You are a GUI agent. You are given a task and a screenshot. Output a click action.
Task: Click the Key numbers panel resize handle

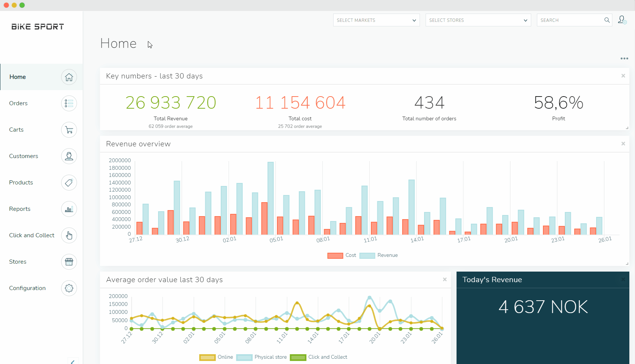click(627, 128)
